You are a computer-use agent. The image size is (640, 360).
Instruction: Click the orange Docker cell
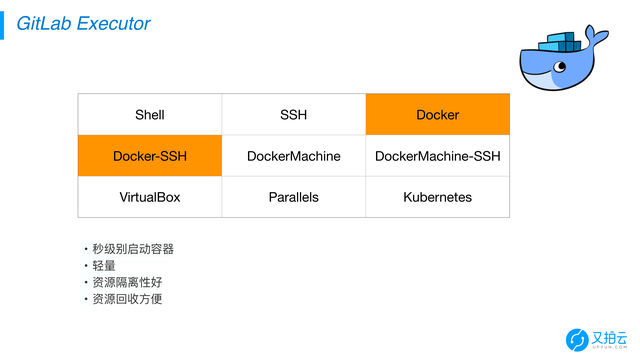pos(438,115)
